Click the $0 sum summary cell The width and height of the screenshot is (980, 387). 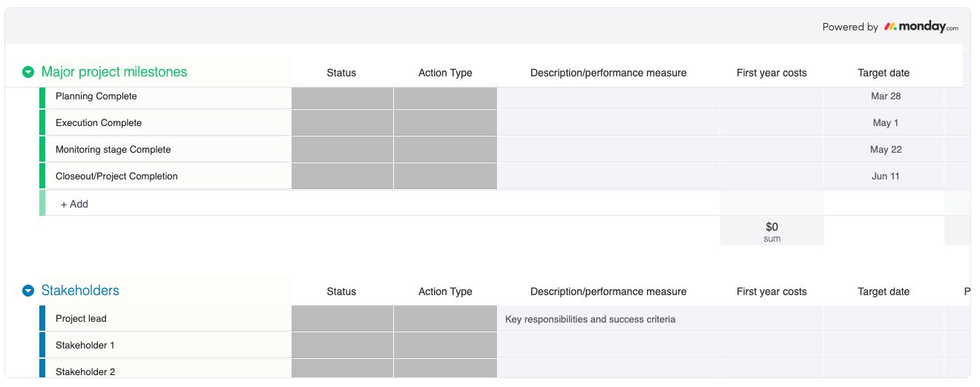click(772, 231)
